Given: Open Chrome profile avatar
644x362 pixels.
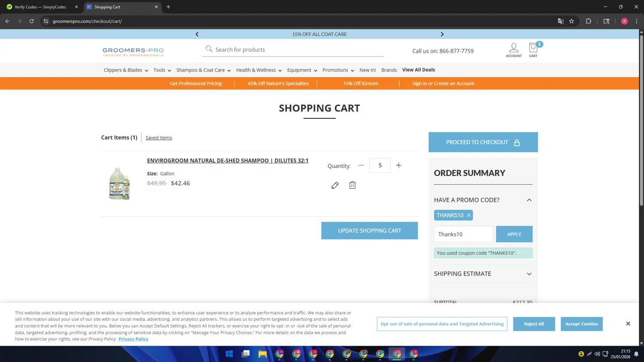Looking at the screenshot, I should [x=624, y=21].
